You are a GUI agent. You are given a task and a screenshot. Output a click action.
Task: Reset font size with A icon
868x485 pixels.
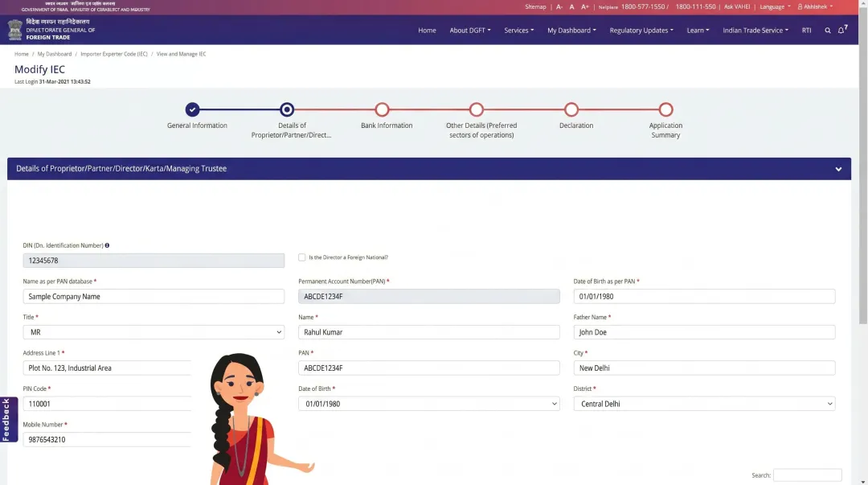coord(572,7)
